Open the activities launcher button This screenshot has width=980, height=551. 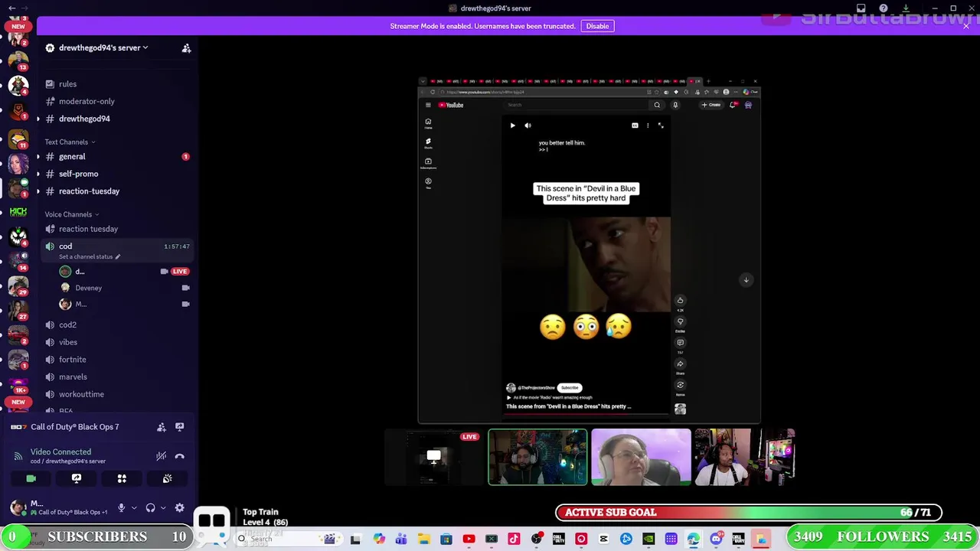pyautogui.click(x=122, y=478)
